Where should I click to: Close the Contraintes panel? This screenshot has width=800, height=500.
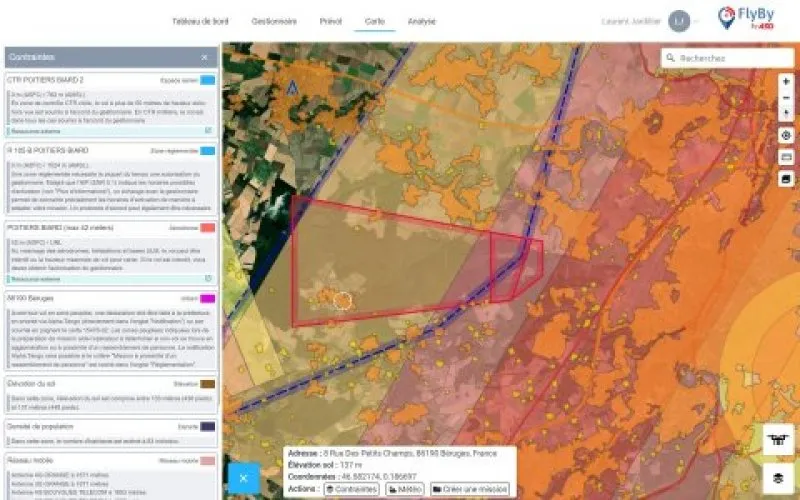coord(205,58)
